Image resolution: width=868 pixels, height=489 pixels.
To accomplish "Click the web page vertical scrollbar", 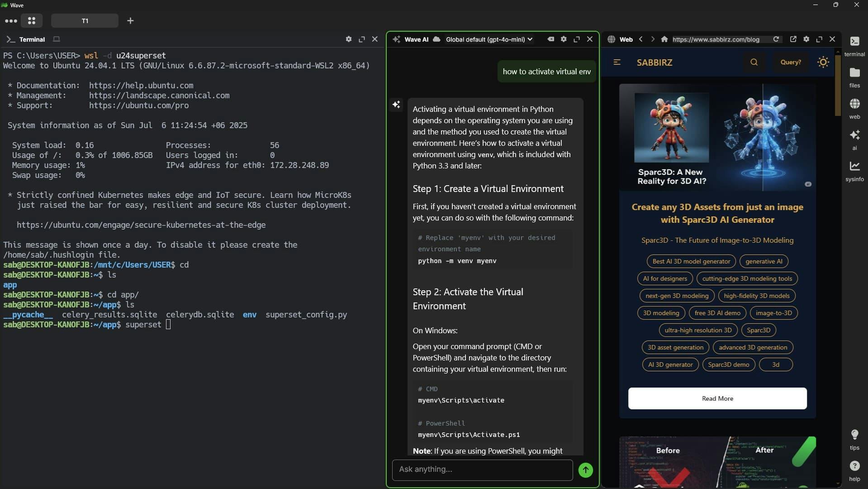I will pos(838,86).
